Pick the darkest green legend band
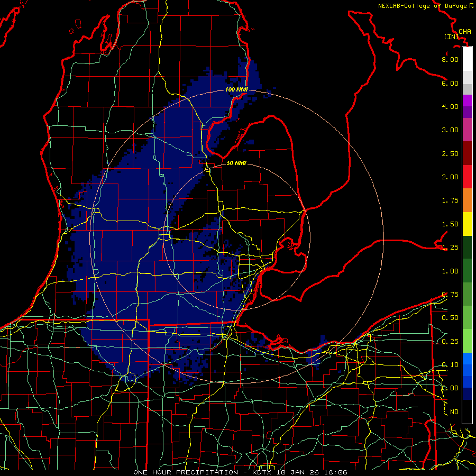The image size is (476, 476). pos(467,248)
